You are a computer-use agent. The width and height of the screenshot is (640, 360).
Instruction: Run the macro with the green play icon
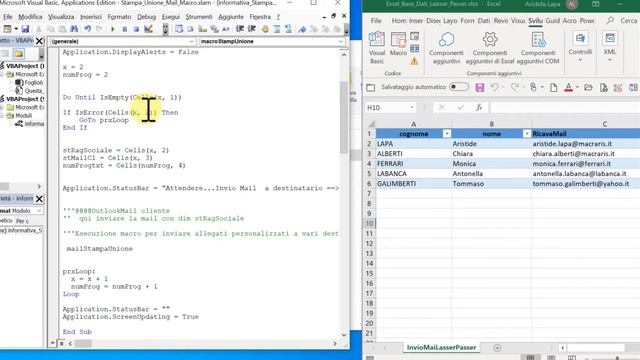click(x=113, y=29)
